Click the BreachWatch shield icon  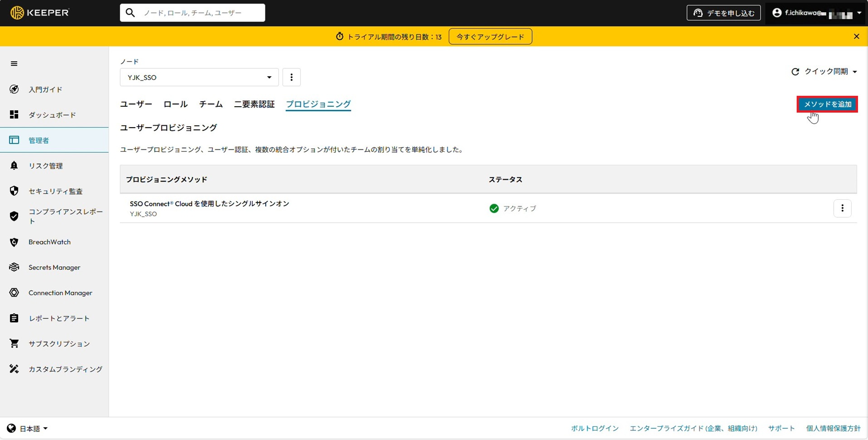pos(14,242)
